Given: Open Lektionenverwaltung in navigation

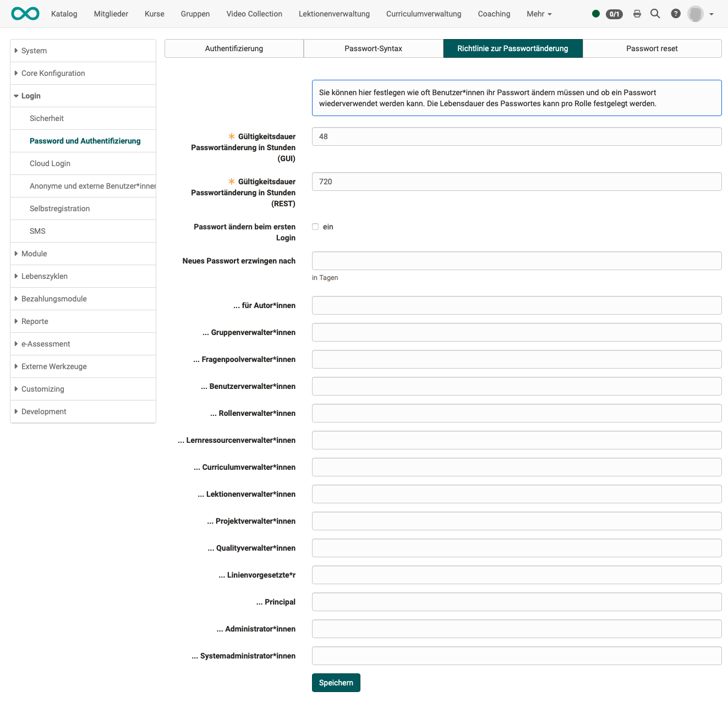Looking at the screenshot, I should click(334, 14).
